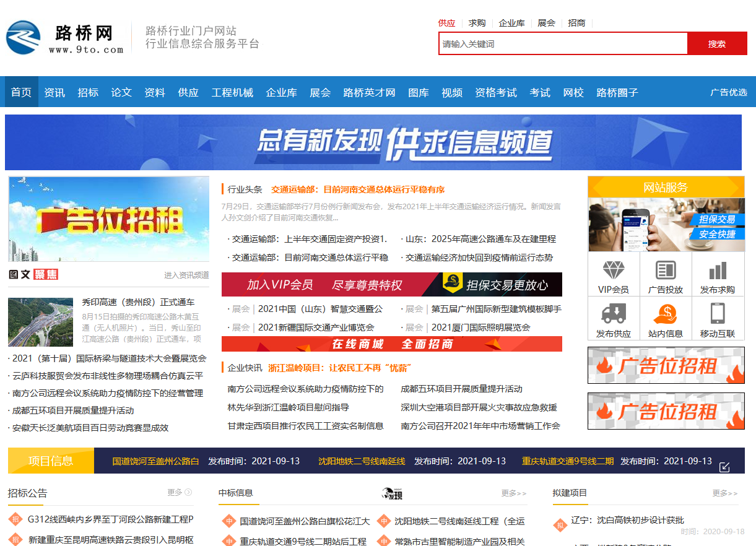Open 浙江温岭项目:让农民工不再"忧薪" headline
Image resolution: width=756 pixels, height=546 pixels.
(x=341, y=368)
